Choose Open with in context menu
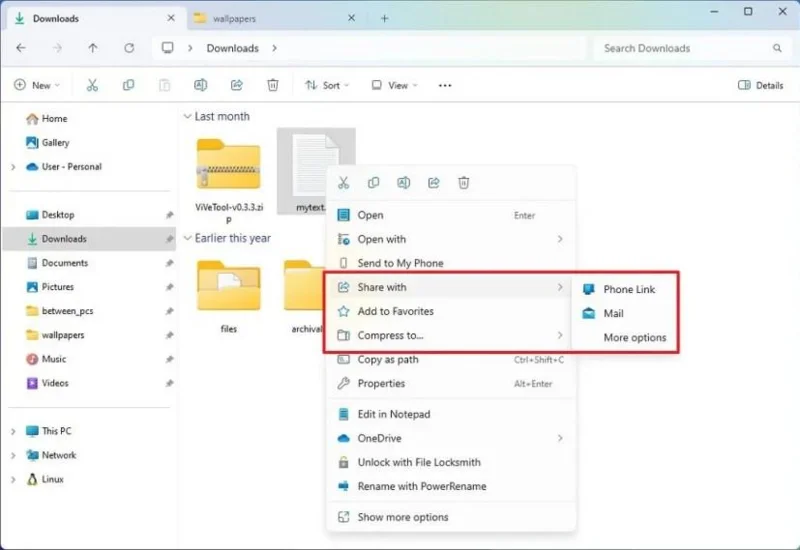 [x=451, y=239]
